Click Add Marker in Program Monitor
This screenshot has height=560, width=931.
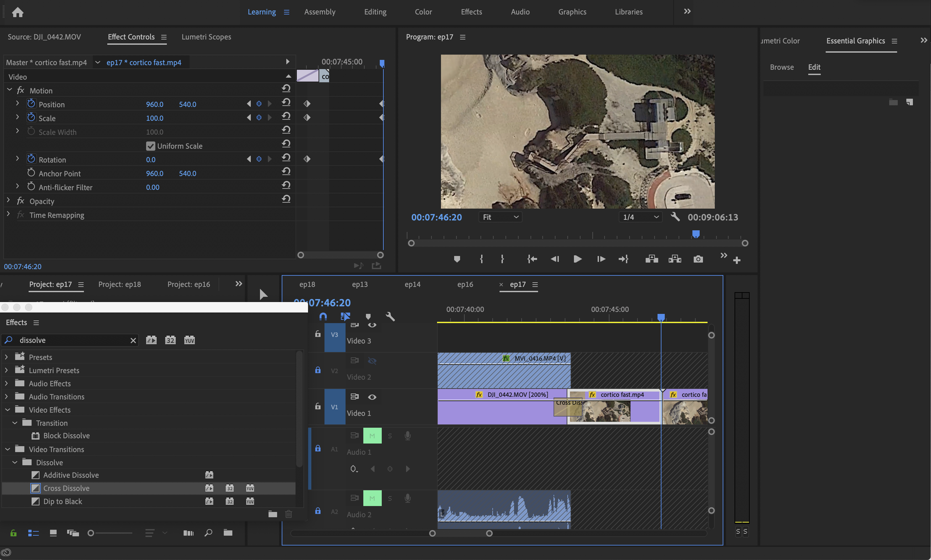click(x=457, y=259)
